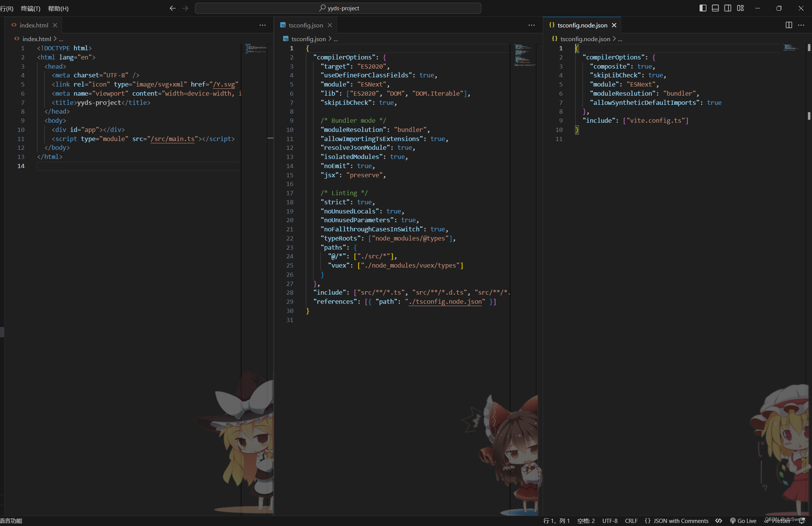
Task: Click "composite" key in tsconfig.node.json
Action: pos(610,66)
